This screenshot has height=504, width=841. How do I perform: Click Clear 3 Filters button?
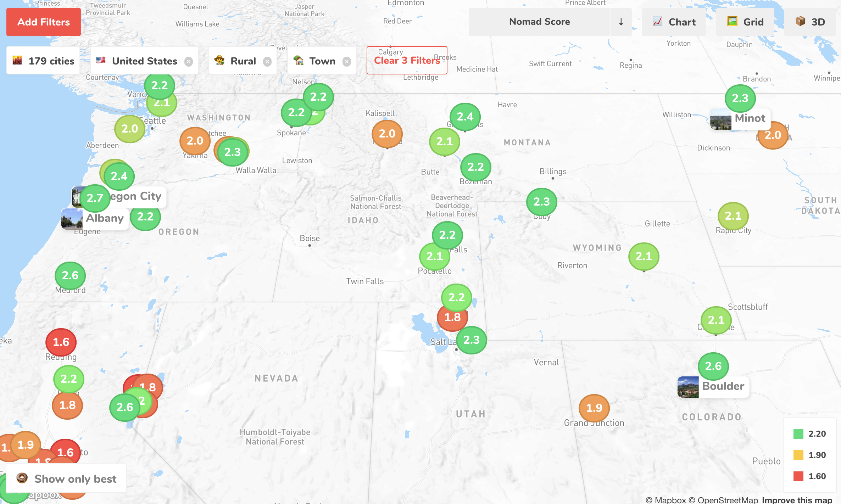(x=407, y=60)
